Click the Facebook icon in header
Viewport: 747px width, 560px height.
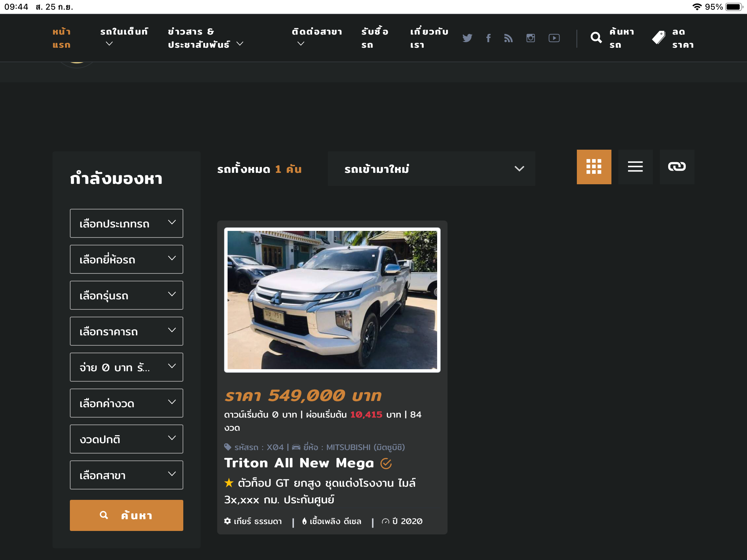tap(488, 38)
